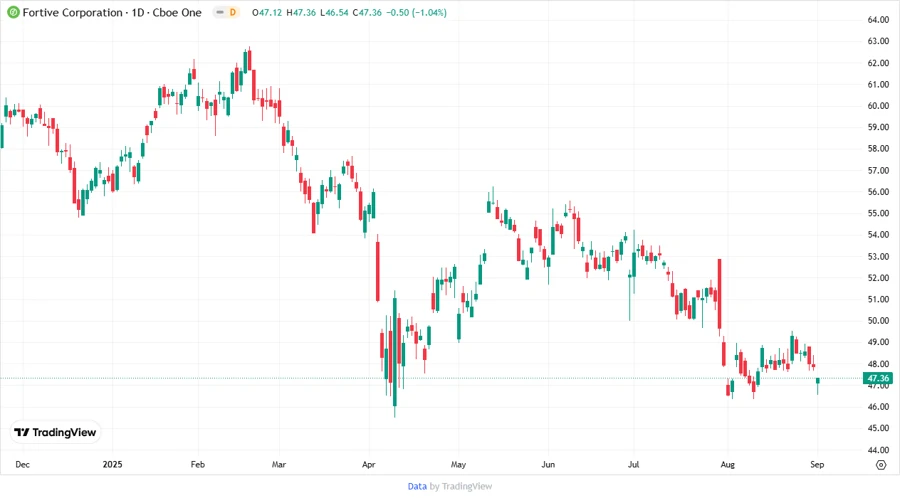Click the 49.00 price axis label
Viewport: 900px width, 498px height.
[x=878, y=342]
